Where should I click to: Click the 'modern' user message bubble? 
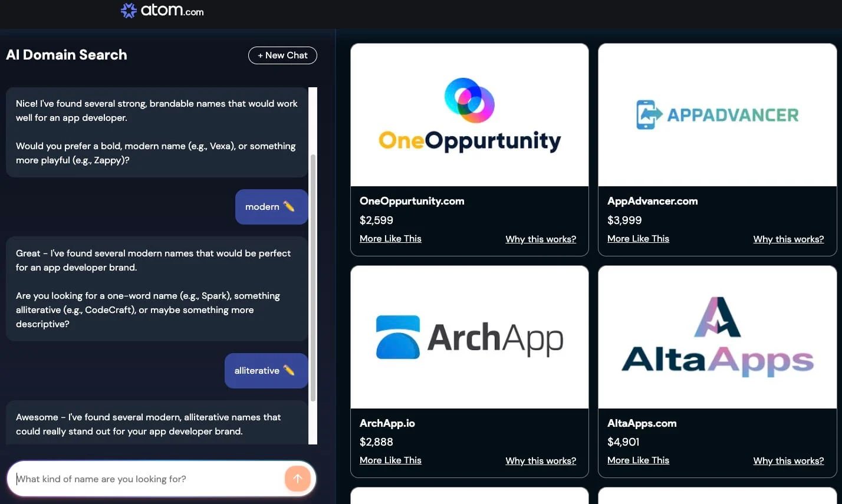[271, 207]
